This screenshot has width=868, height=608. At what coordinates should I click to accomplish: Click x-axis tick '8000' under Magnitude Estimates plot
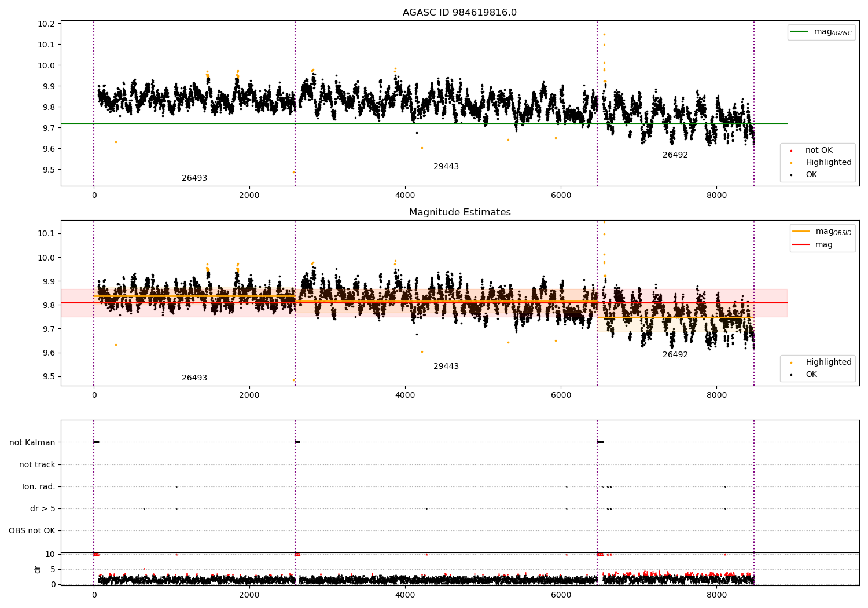pos(716,395)
